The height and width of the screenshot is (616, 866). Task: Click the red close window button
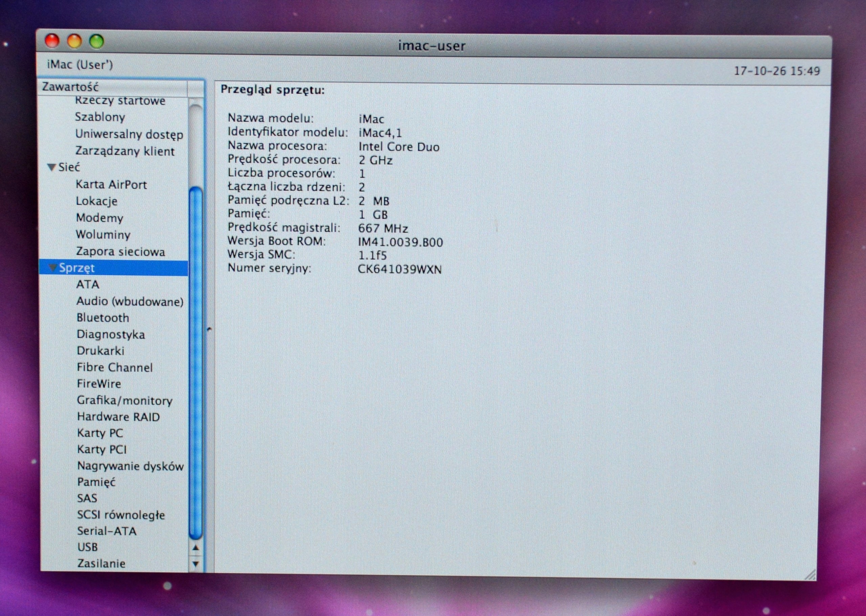pos(52,41)
